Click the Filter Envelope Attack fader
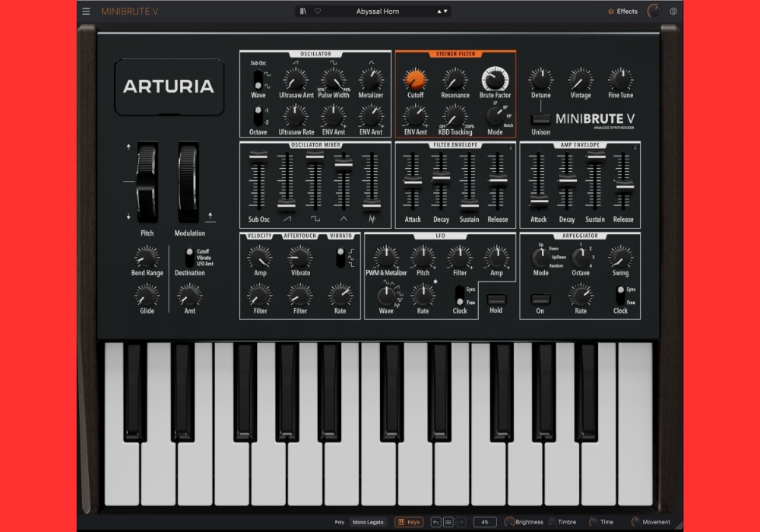Image resolution: width=760 pixels, height=532 pixels. click(413, 182)
